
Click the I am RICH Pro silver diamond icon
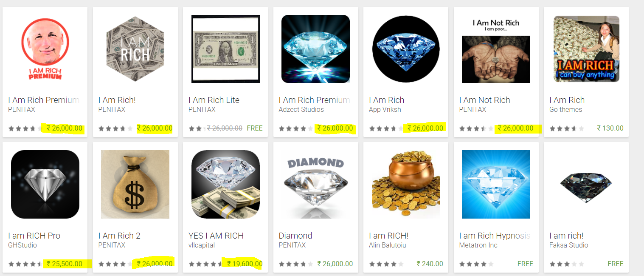click(x=45, y=184)
